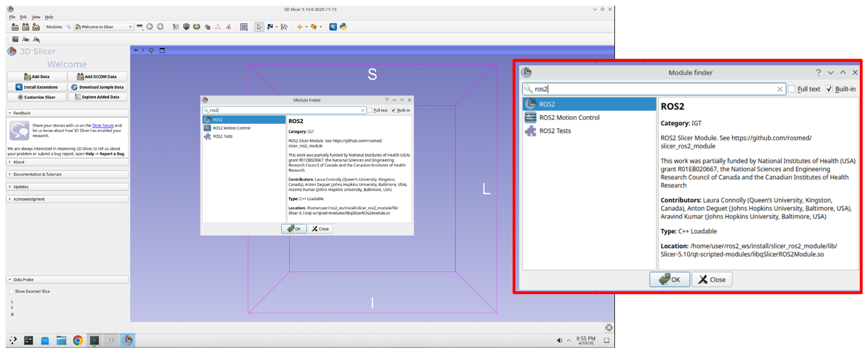
Task: Collapse the Data Probe section
Action: (x=67, y=280)
